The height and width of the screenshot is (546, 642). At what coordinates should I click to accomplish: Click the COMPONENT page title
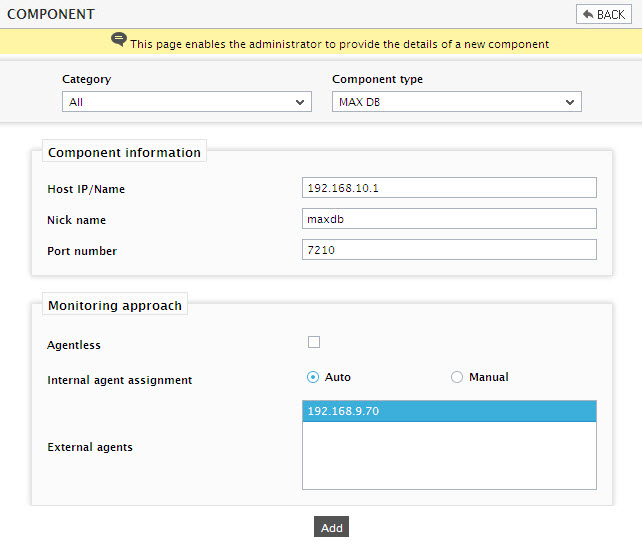[51, 14]
